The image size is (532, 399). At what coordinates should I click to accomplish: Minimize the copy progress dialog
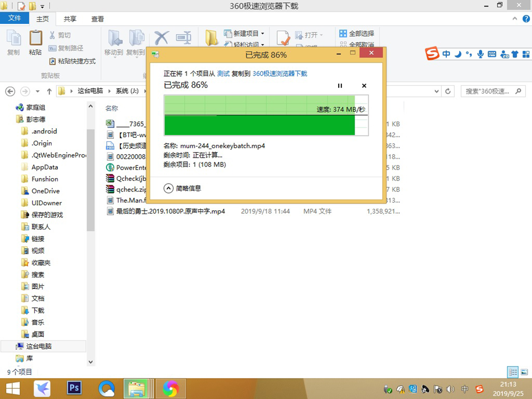click(x=339, y=54)
